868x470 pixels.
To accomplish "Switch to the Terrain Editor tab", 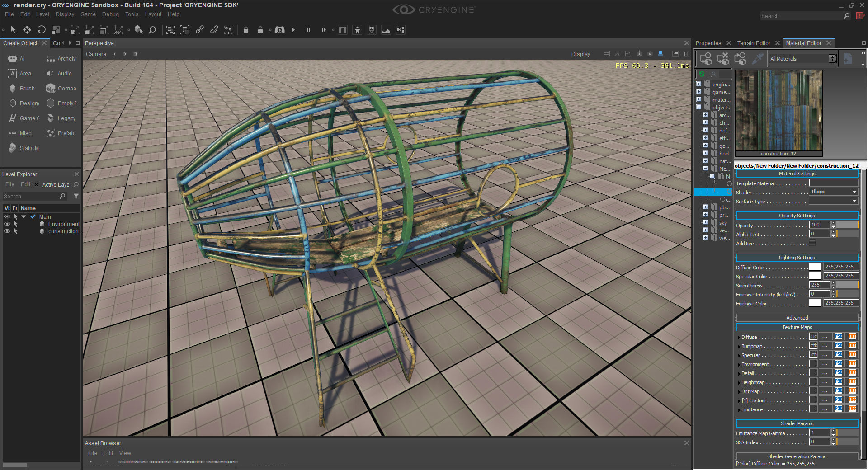I will pos(754,43).
